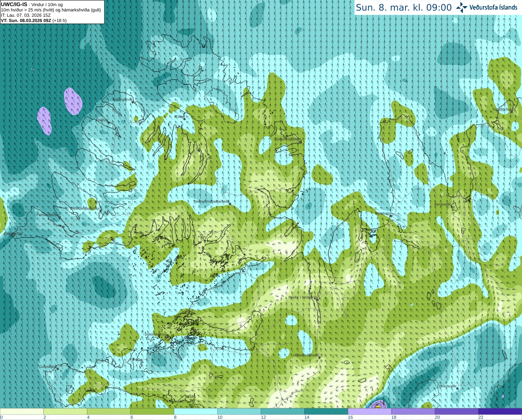Viewport: 522px width, 420px height.
Task: Click the Flateyri station marker
Action: point(108,122)
